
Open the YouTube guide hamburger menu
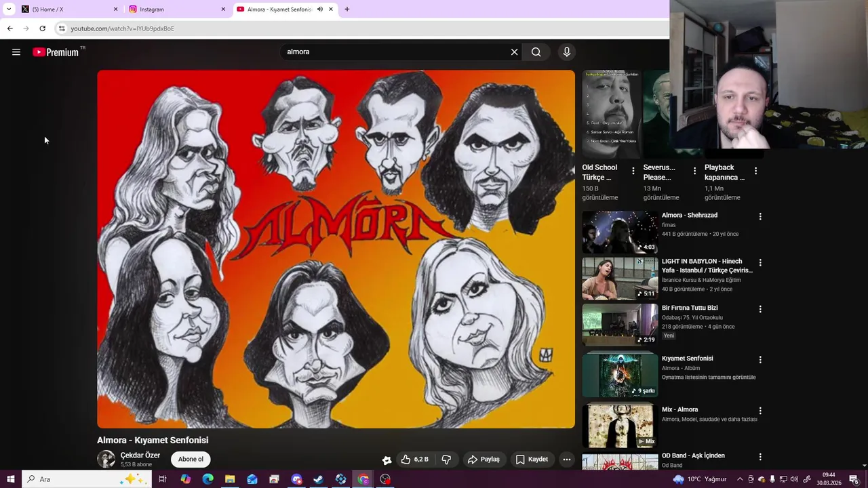16,52
